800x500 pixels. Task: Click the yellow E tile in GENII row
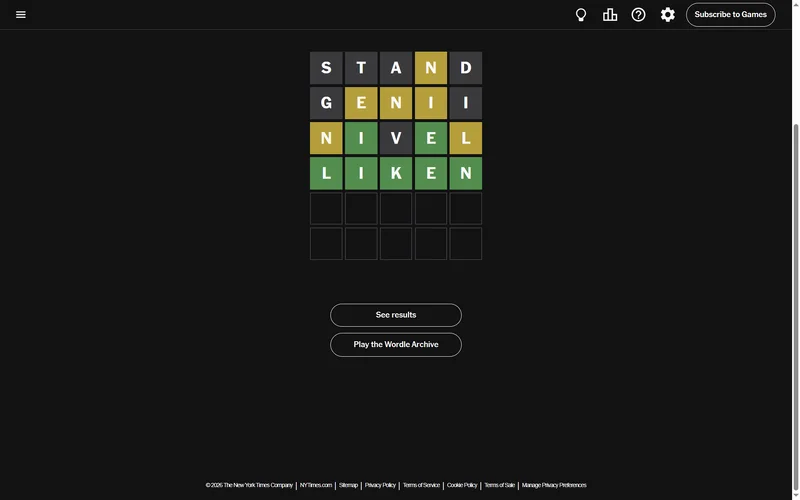(x=361, y=103)
